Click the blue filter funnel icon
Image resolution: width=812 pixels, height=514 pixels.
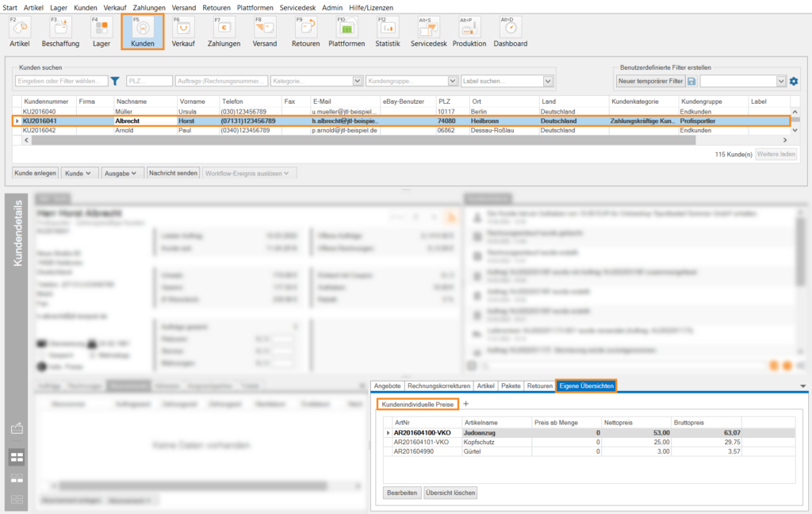pyautogui.click(x=115, y=81)
